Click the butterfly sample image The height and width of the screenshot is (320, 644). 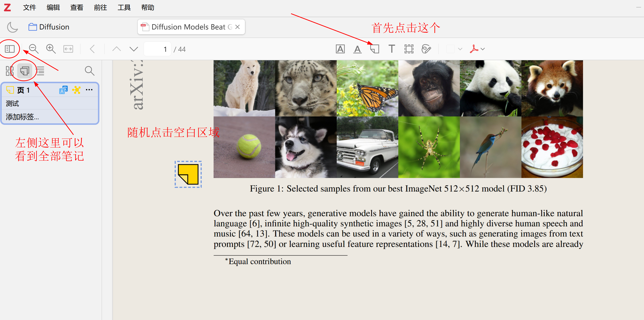pos(367,88)
